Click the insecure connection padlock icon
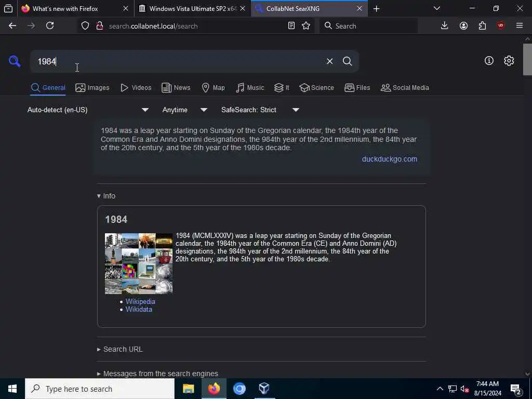The height and width of the screenshot is (399, 532). (x=99, y=26)
